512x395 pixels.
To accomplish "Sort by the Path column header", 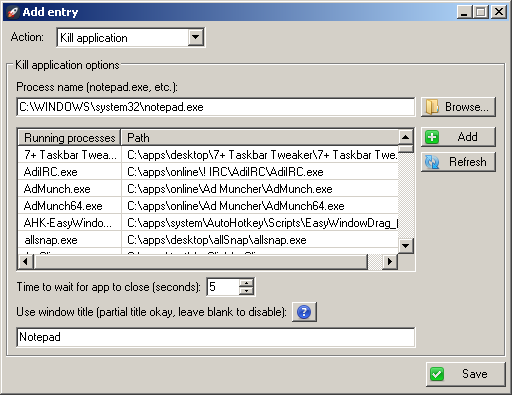I will point(260,138).
